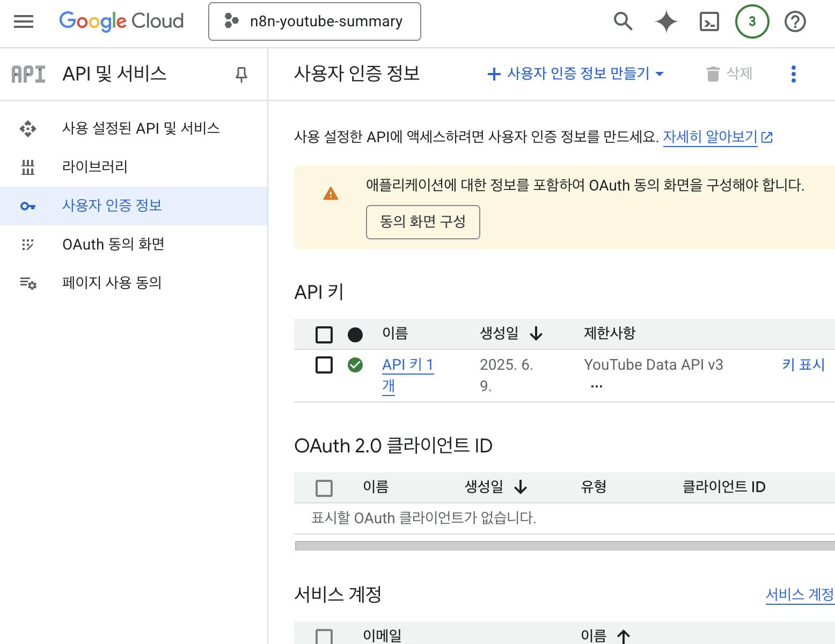The width and height of the screenshot is (835, 644).
Task: Click the OAuth 2.0 클라이언트 ID heading
Action: click(393, 446)
